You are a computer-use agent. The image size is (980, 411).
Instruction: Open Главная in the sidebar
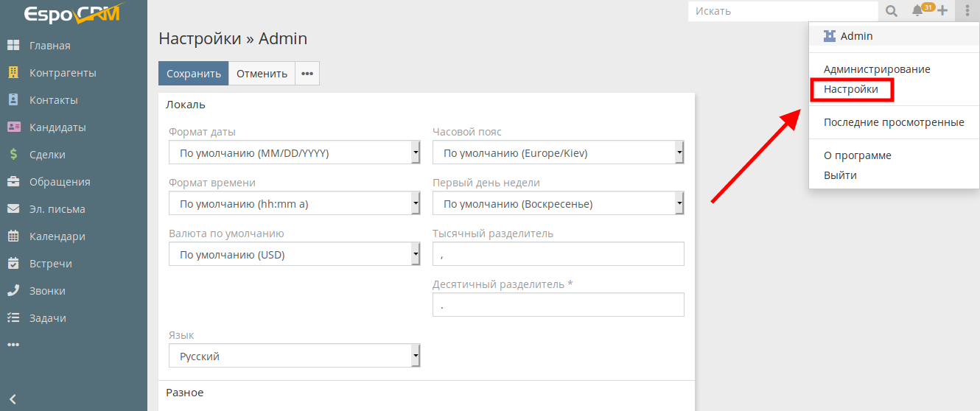click(x=50, y=46)
